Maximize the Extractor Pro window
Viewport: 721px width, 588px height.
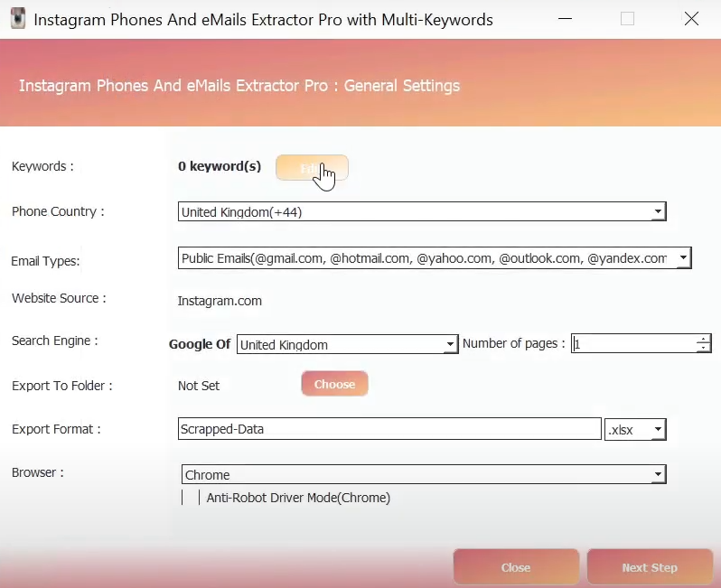(x=627, y=19)
